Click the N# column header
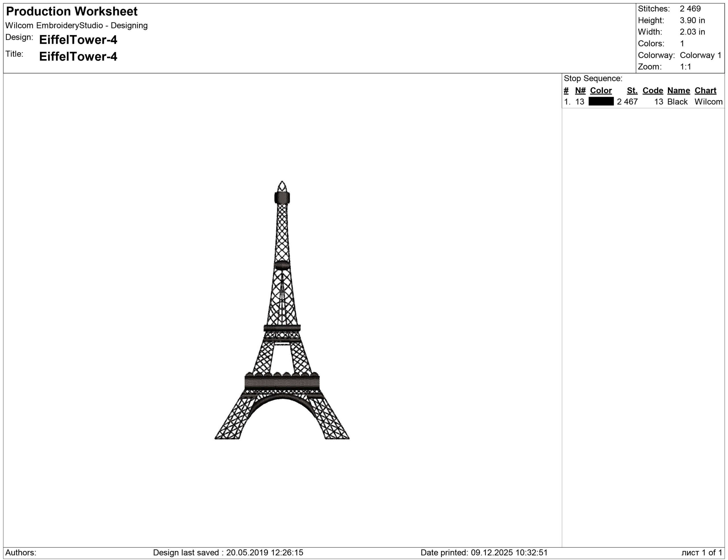 [580, 91]
